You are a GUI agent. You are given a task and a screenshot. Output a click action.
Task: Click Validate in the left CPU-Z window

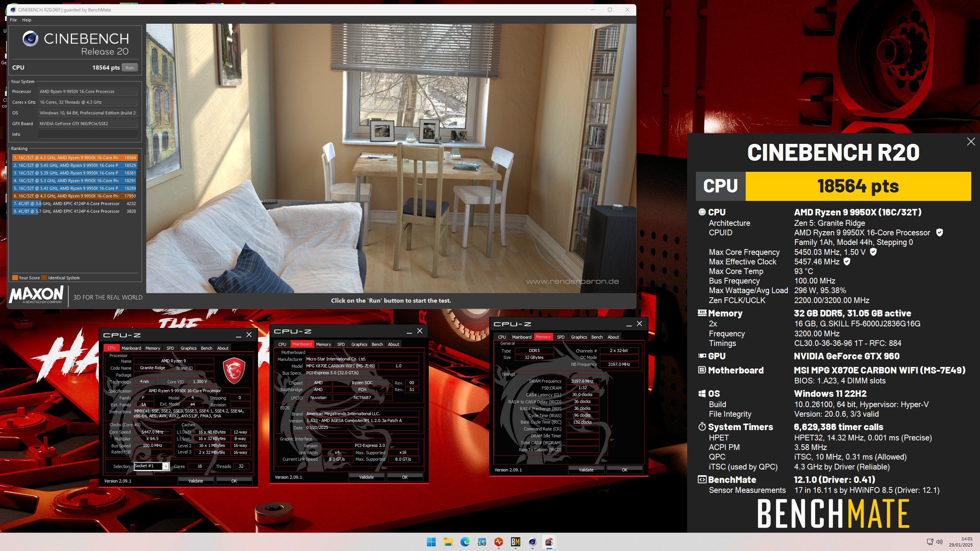coord(196,481)
